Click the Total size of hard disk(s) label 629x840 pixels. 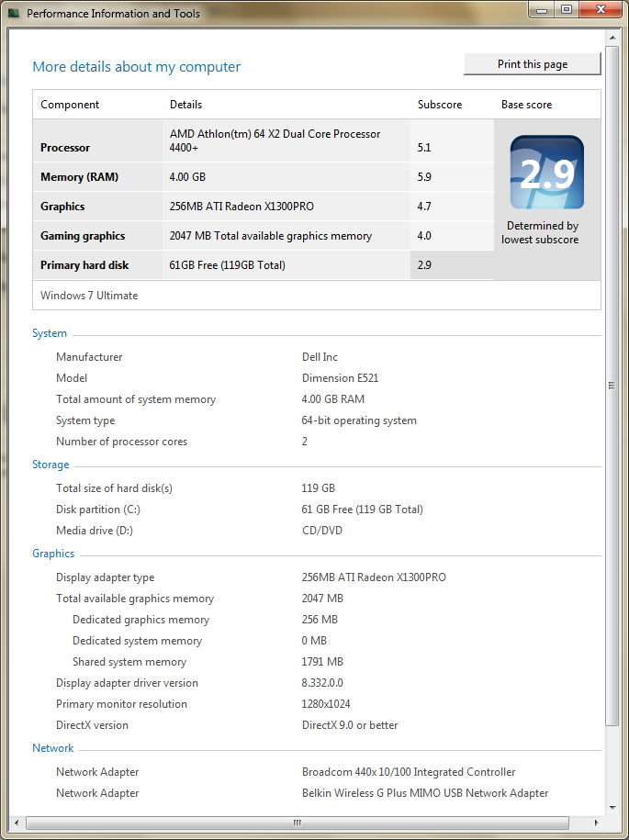click(114, 488)
